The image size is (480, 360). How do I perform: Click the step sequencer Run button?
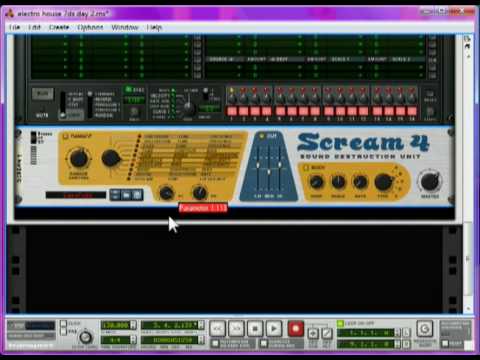coord(42,94)
